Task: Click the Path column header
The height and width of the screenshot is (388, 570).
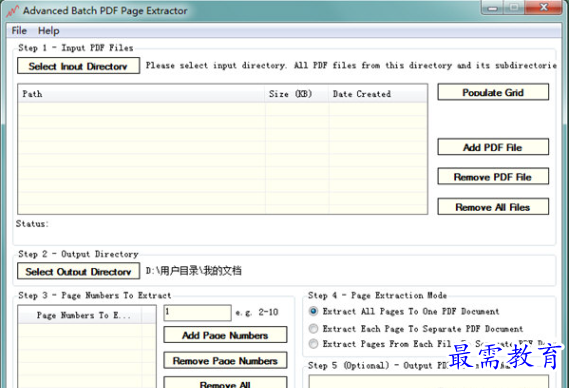Action: point(141,94)
